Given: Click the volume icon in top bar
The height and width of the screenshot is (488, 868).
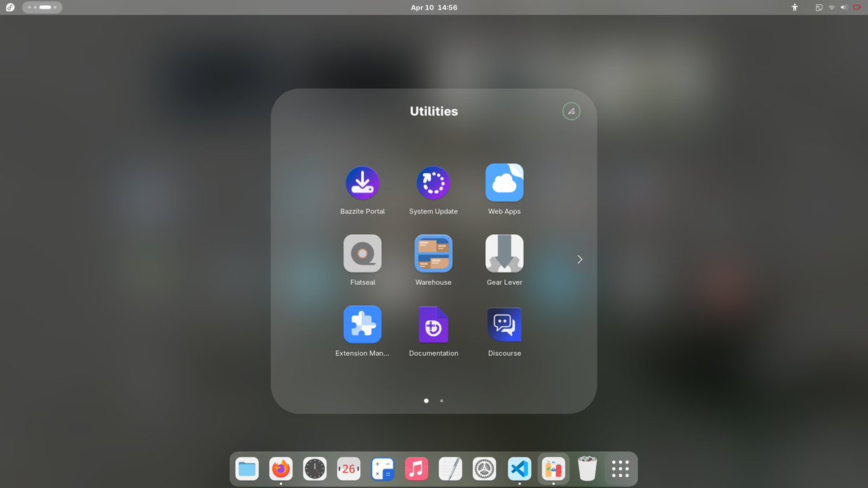Looking at the screenshot, I should coord(843,7).
